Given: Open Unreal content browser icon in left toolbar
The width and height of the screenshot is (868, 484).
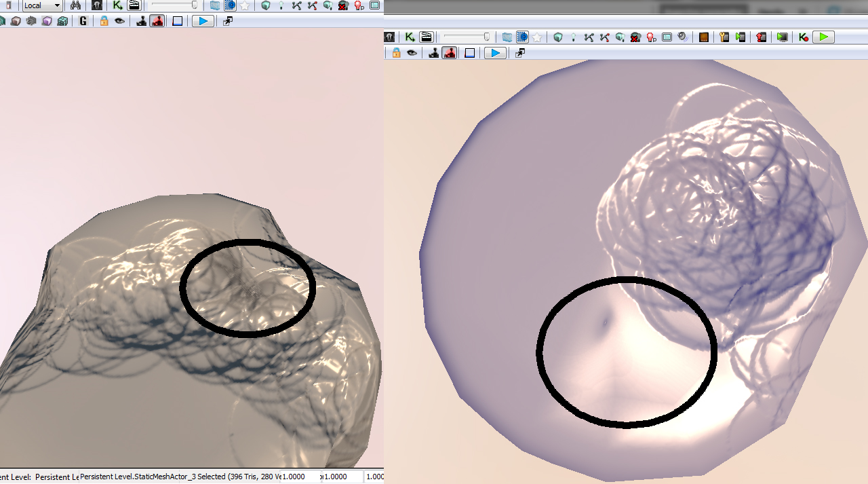Looking at the screenshot, I should [x=96, y=5].
